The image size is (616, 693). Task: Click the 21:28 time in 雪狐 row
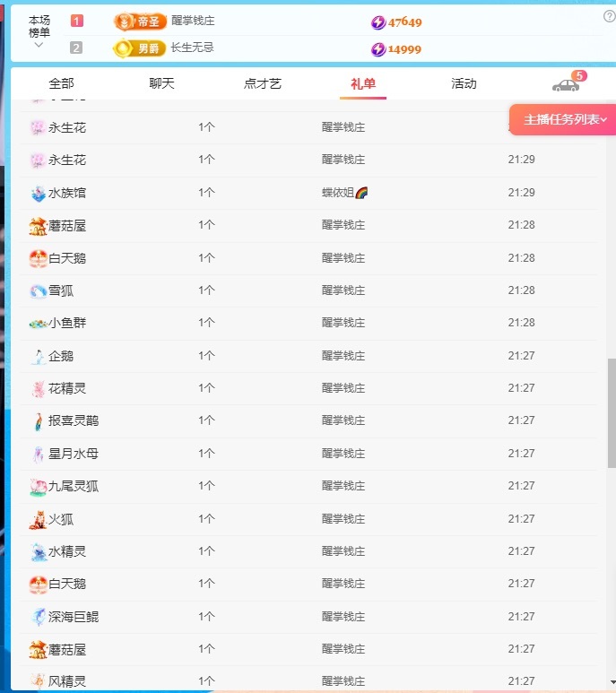pyautogui.click(x=522, y=290)
